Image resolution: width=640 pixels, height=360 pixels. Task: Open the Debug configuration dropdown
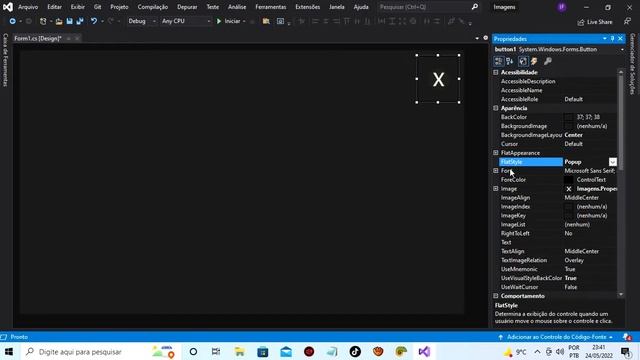142,21
